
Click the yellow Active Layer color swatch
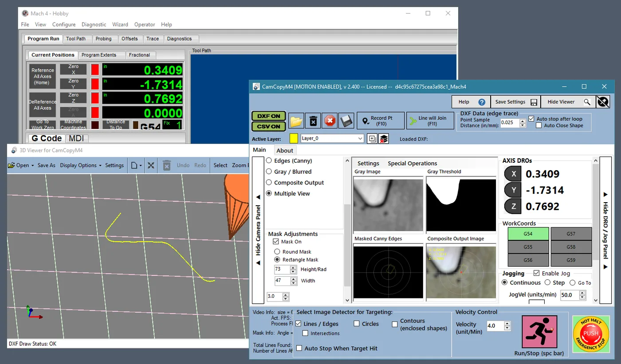(294, 138)
